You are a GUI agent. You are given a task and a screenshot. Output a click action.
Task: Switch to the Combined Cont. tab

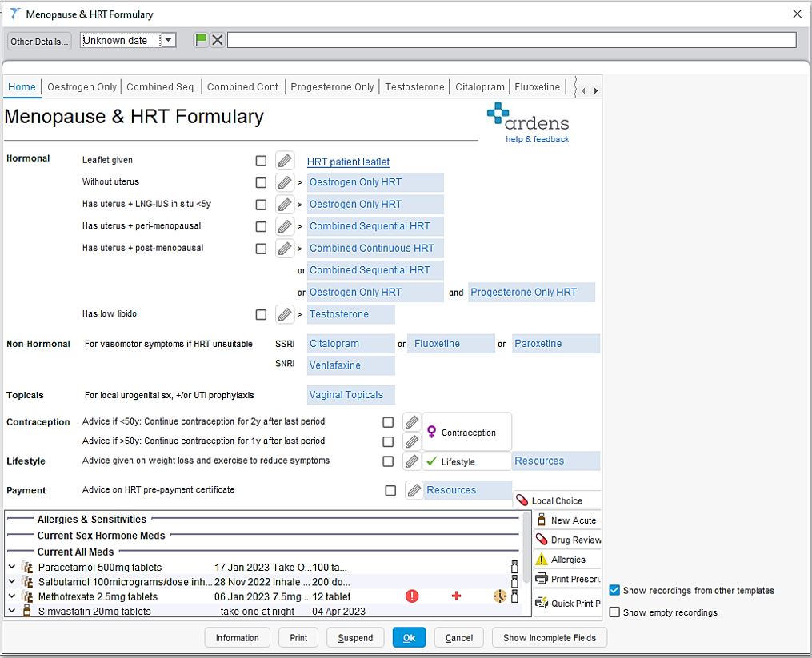click(x=243, y=87)
